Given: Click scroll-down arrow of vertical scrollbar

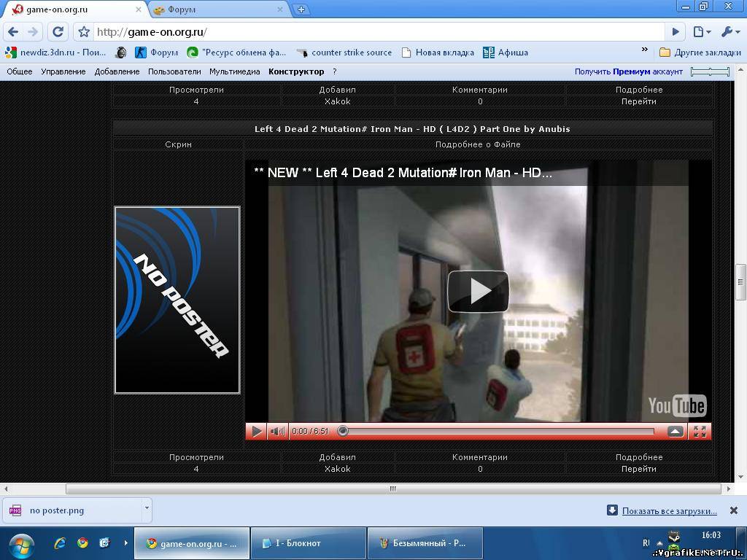Looking at the screenshot, I should [740, 477].
